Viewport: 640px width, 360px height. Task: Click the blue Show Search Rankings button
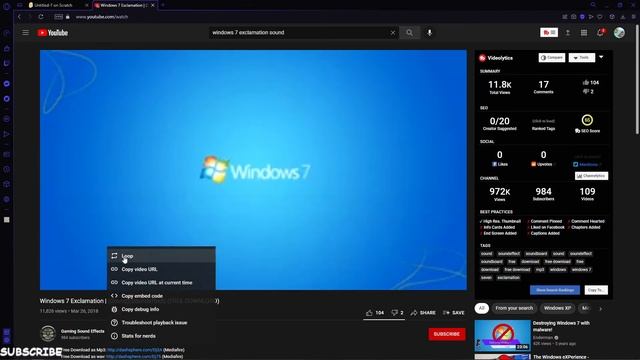554,290
